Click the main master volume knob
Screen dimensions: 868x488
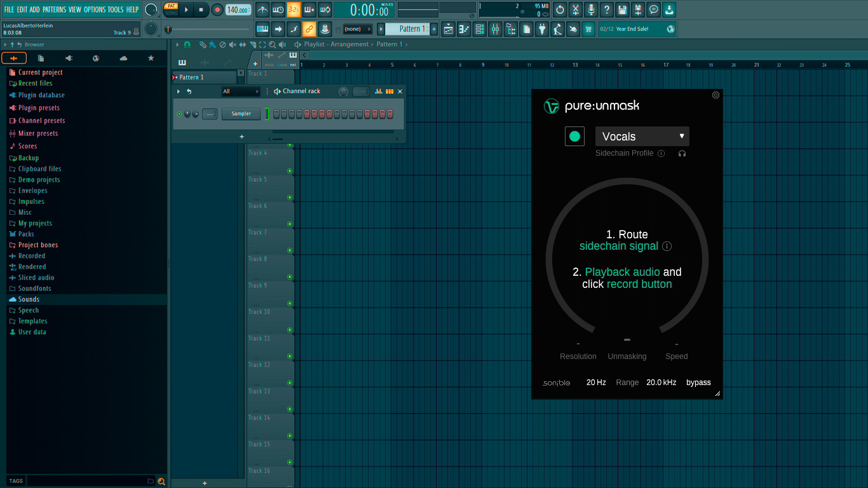pos(151,10)
